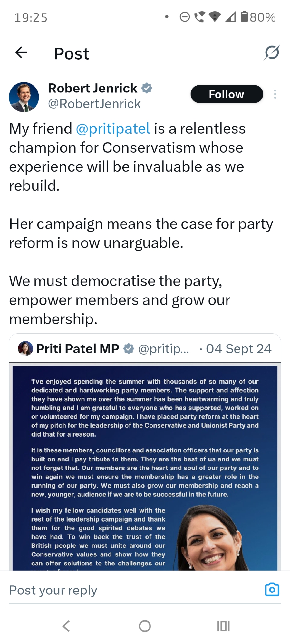The image size is (290, 644).
Task: Tap the @pritipatel mention link
Action: tap(113, 128)
